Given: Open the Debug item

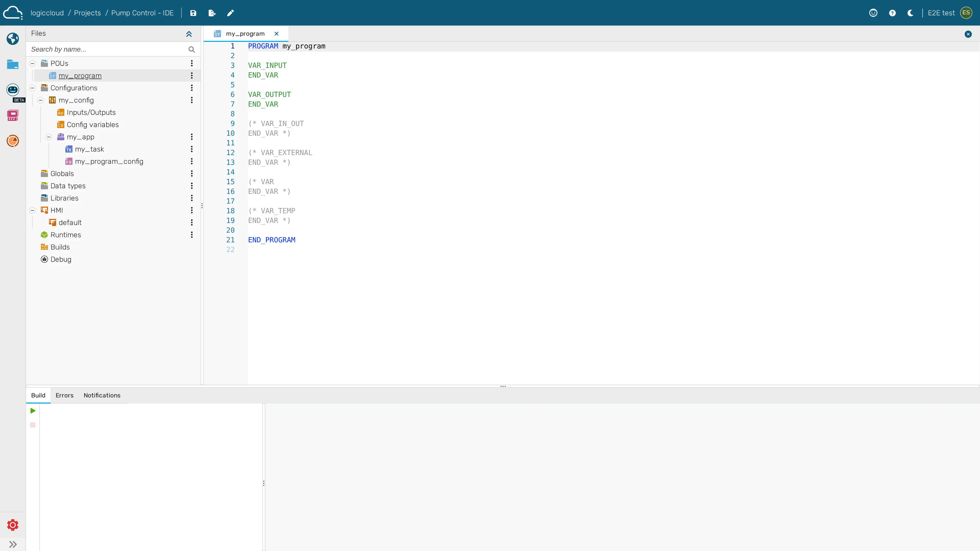Looking at the screenshot, I should [61, 259].
